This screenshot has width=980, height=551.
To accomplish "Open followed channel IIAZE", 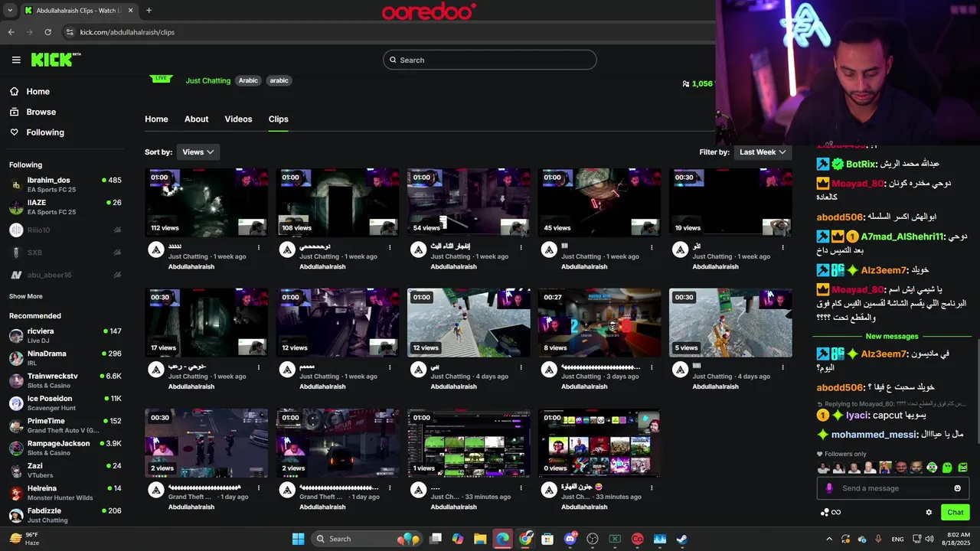I will tap(65, 207).
